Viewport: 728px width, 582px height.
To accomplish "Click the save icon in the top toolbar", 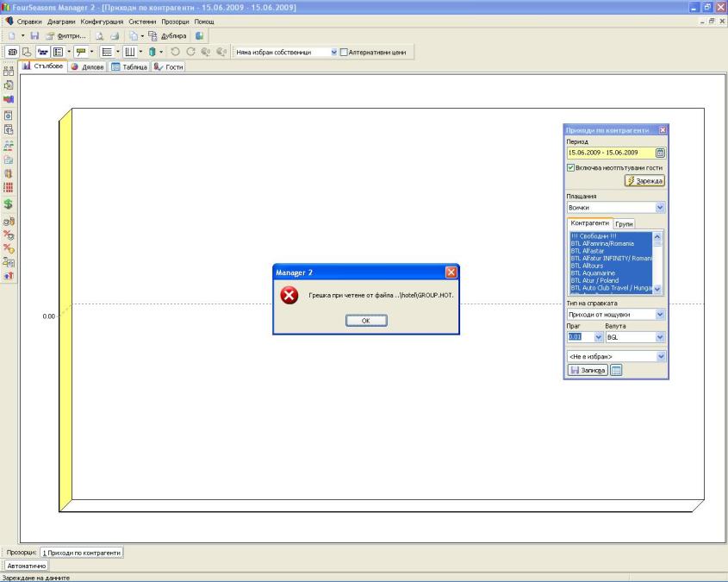I will coord(35,35).
